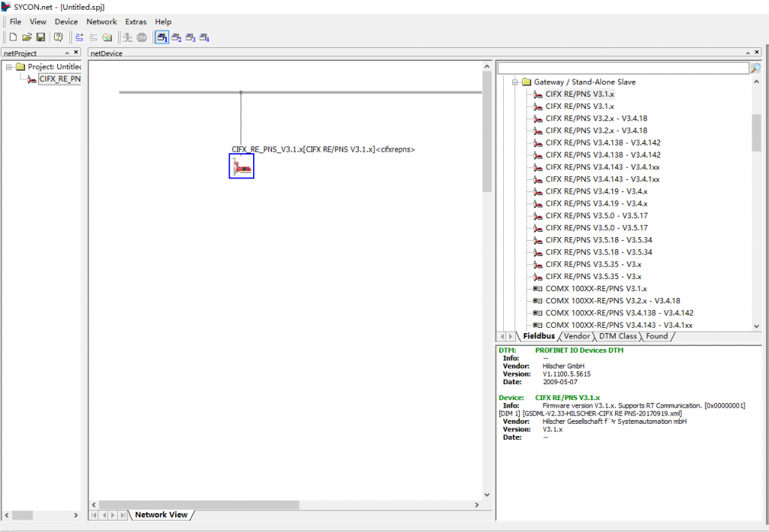Collapse the Gateway / Stand-Alone Slave folder

tap(516, 82)
